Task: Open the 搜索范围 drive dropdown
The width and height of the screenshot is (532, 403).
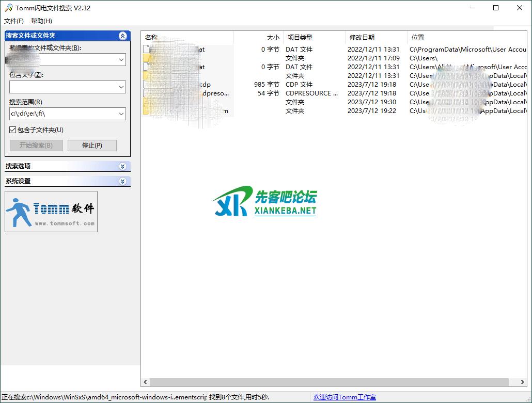Action: 121,114
